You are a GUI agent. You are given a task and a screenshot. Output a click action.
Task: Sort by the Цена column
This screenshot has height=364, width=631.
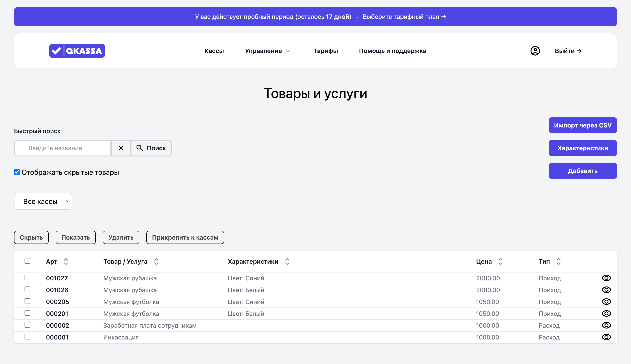point(500,262)
